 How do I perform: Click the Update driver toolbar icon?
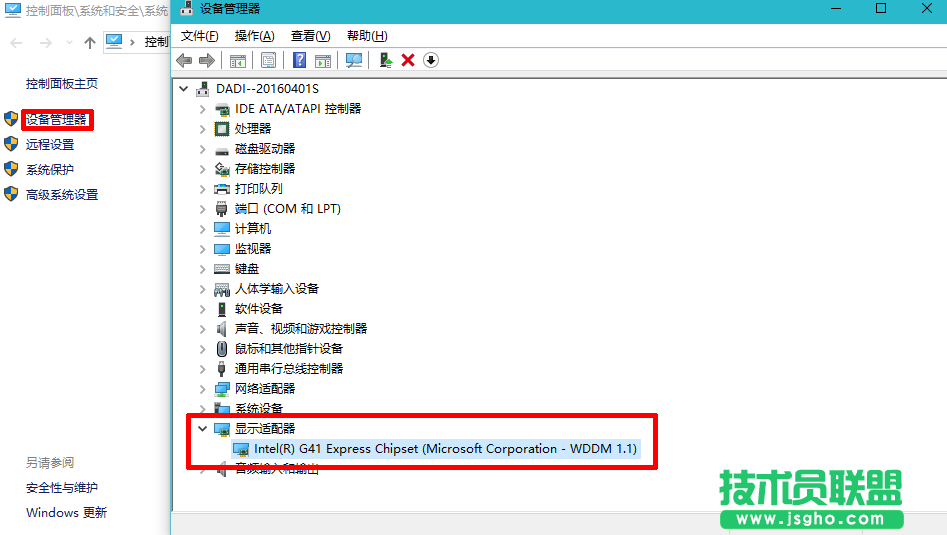point(385,60)
